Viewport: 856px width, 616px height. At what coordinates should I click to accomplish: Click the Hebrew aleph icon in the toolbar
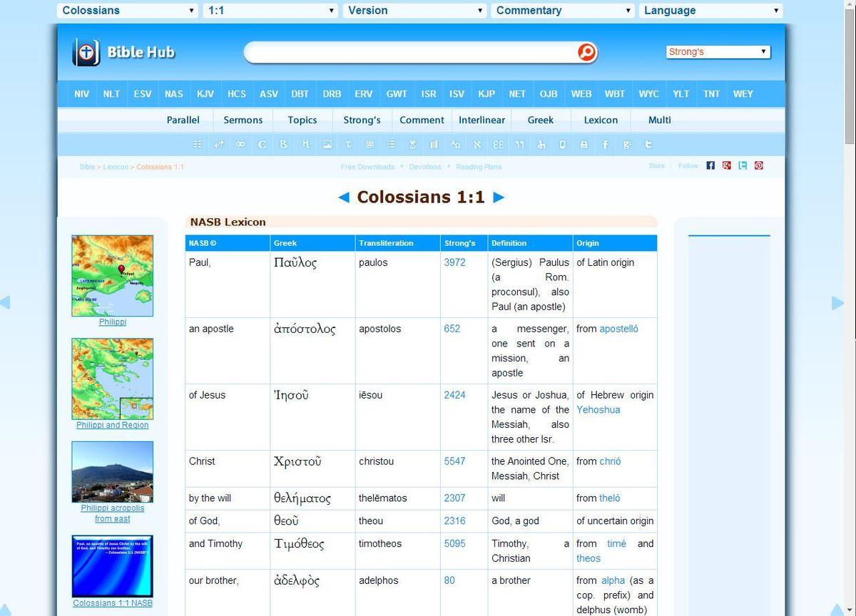click(x=477, y=144)
